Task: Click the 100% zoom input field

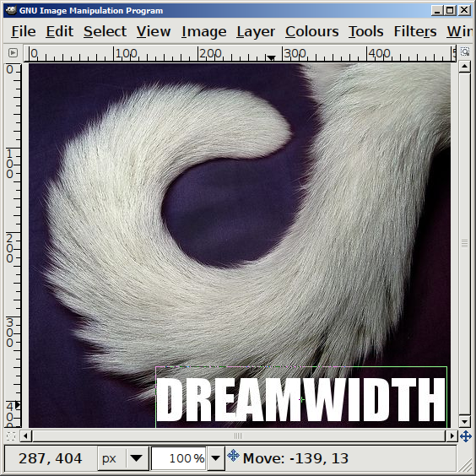Action: coord(179,458)
